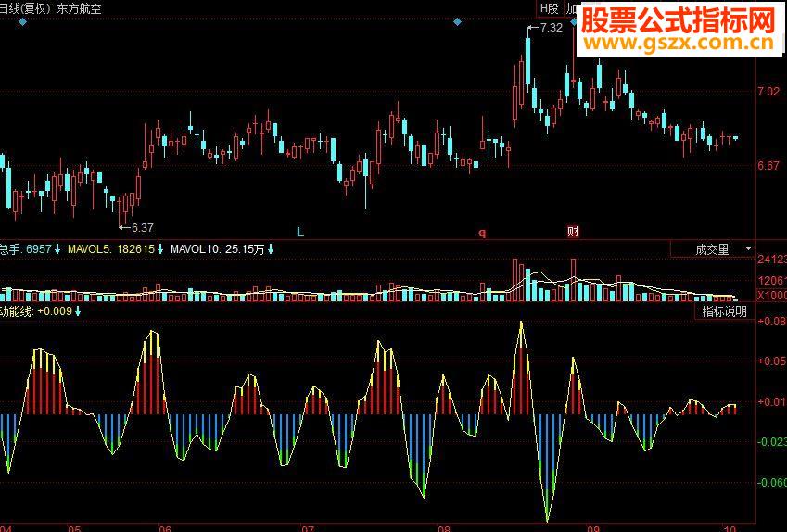Viewport: 787px width, 532px height.
Task: Click the 东方航空 stock name
Action: [x=80, y=8]
